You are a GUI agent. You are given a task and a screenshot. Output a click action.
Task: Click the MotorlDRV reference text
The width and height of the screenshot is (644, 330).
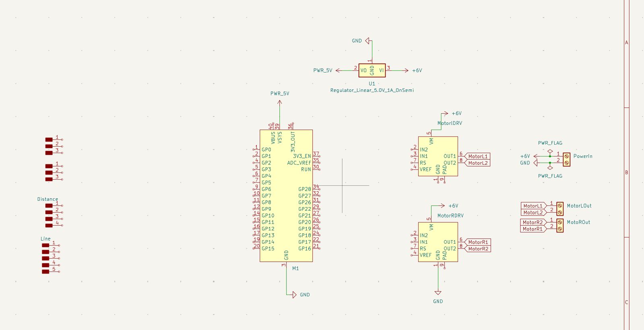pos(450,123)
